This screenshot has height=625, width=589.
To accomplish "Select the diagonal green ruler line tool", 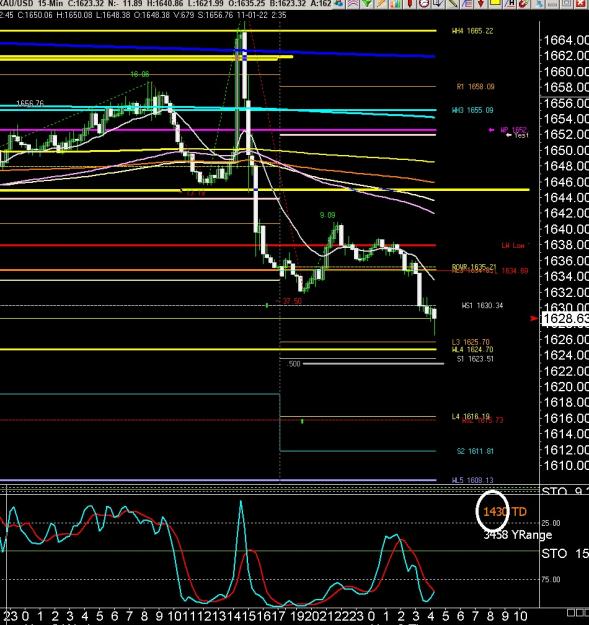I will 452,4.
